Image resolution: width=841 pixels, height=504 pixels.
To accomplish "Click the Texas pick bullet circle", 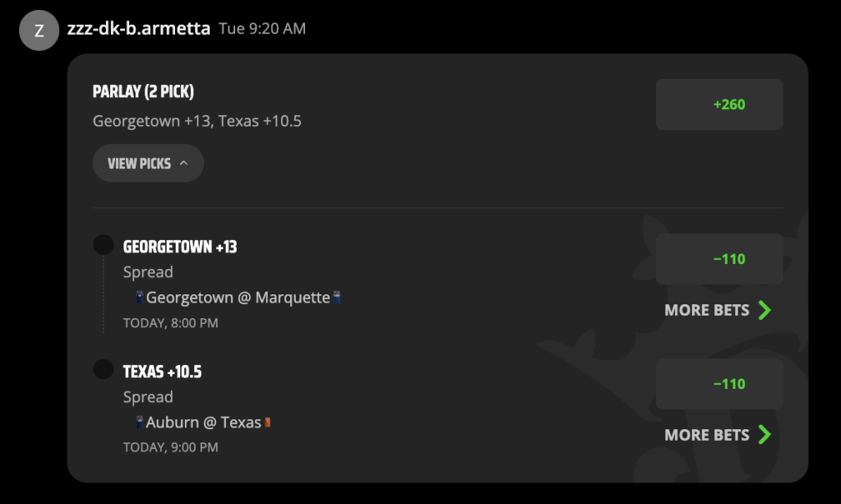I will (104, 369).
